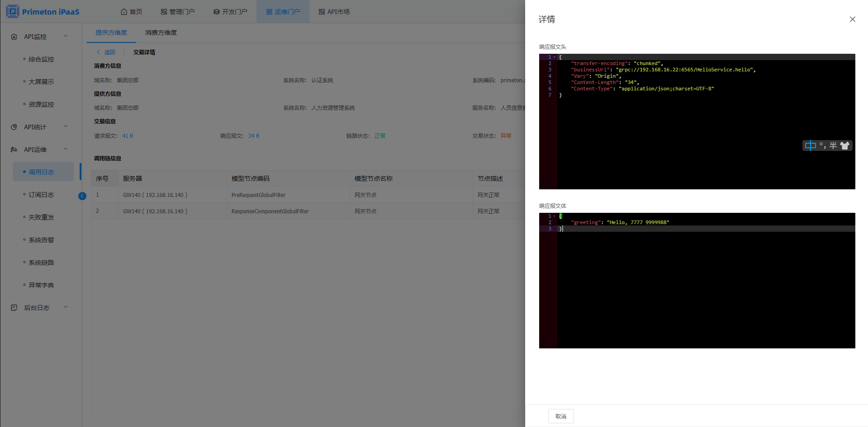This screenshot has width=868, height=427.
Task: Click the Primeton iPaaS logo icon
Action: coord(13,11)
